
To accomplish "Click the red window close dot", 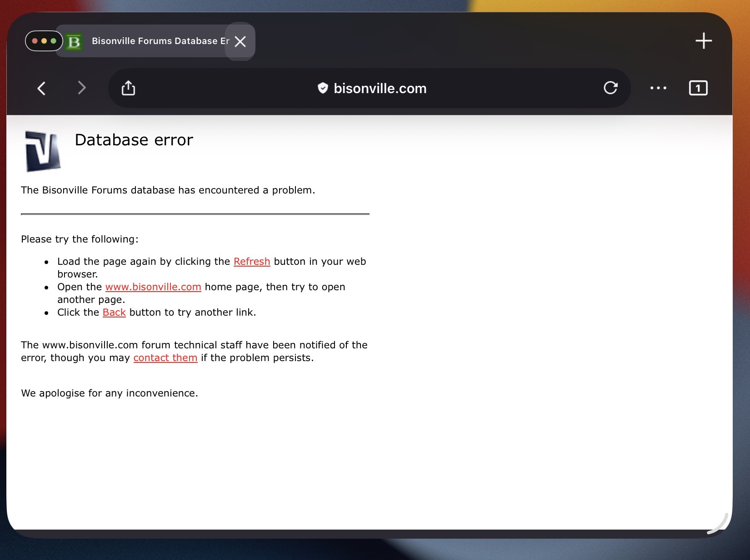I will click(35, 41).
